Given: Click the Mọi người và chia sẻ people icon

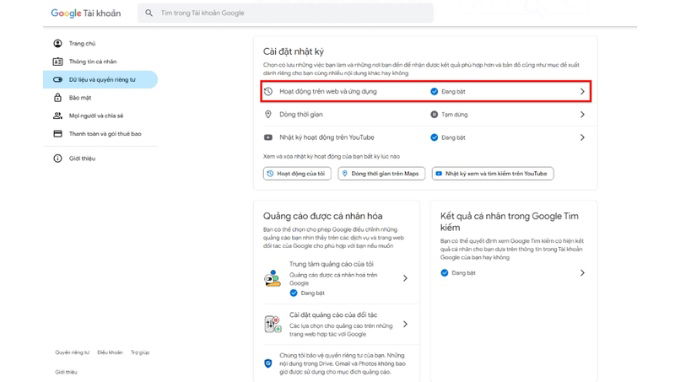Looking at the screenshot, I should coord(58,116).
